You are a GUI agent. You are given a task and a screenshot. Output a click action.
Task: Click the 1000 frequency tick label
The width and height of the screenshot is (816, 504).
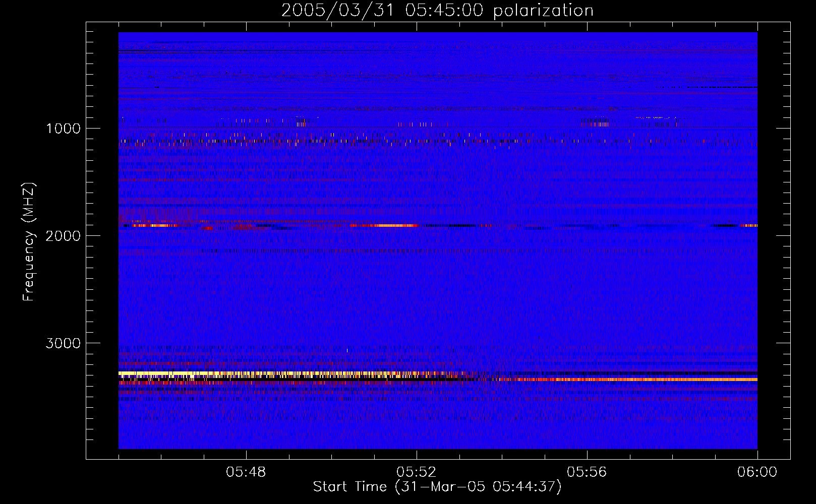[63, 129]
